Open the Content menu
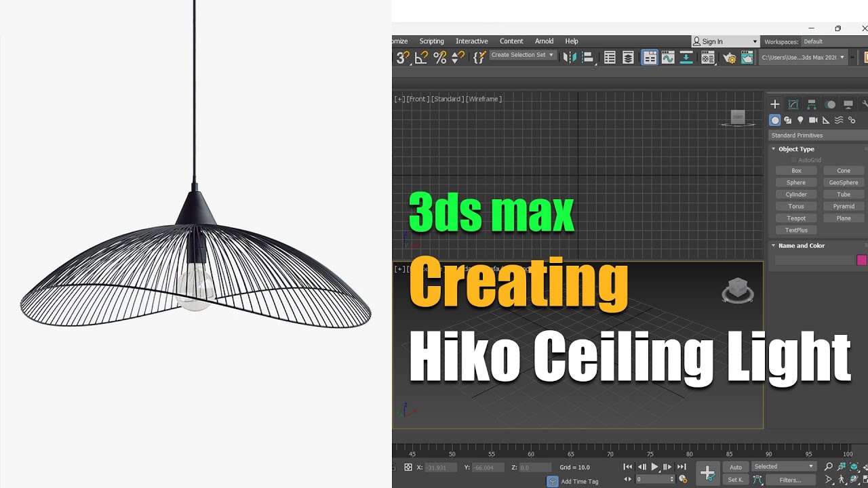The image size is (868, 488). click(511, 41)
